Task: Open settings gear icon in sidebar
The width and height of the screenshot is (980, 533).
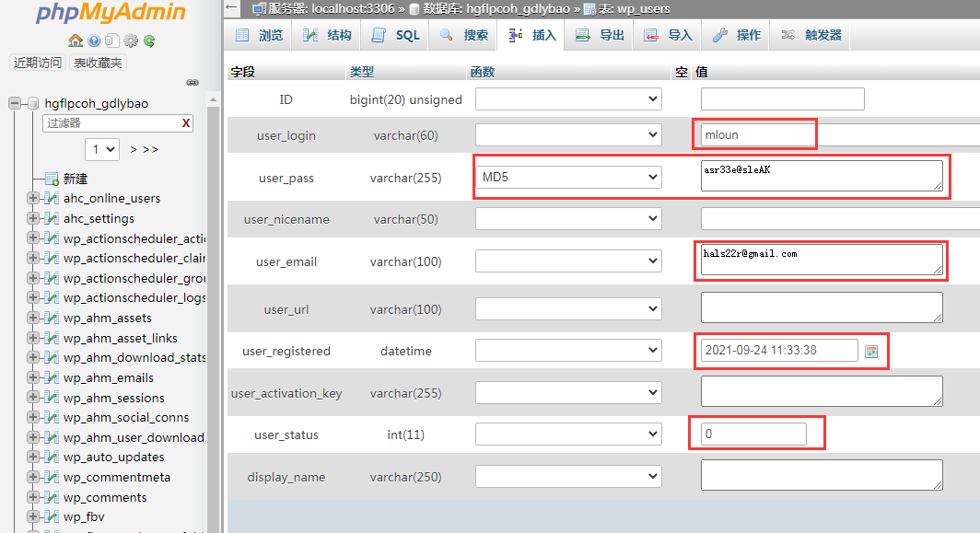Action: pyautogui.click(x=131, y=41)
